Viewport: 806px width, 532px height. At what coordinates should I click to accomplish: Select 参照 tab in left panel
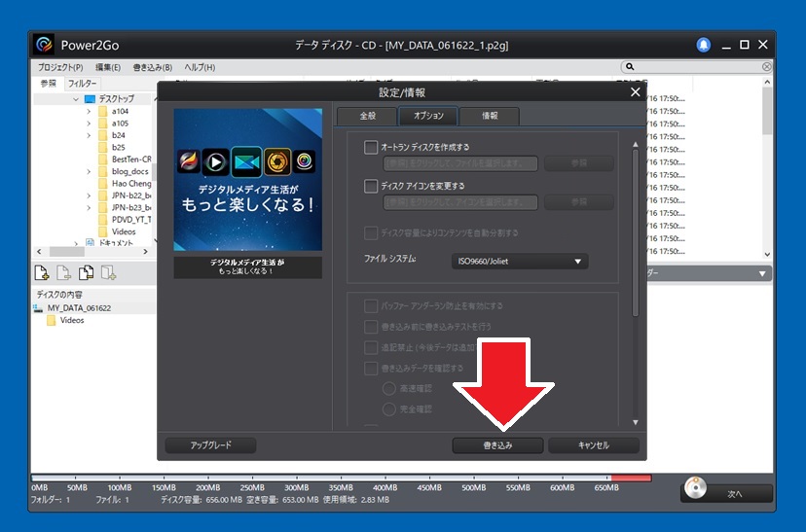pos(49,84)
